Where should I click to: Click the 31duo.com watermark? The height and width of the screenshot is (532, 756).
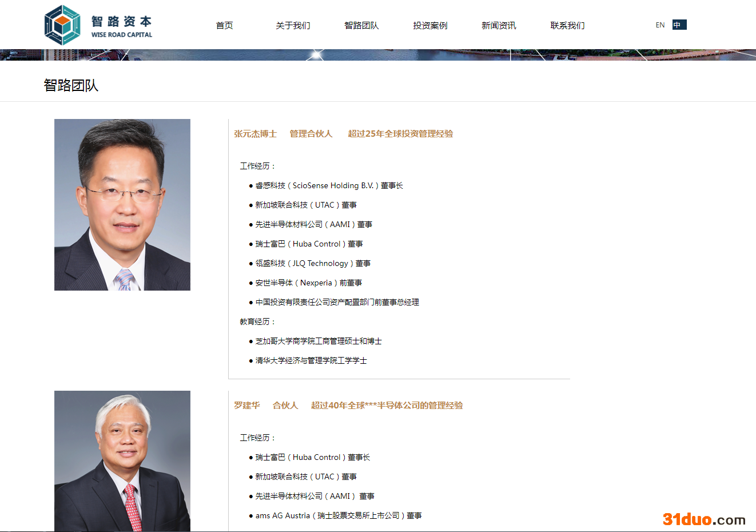(704, 519)
